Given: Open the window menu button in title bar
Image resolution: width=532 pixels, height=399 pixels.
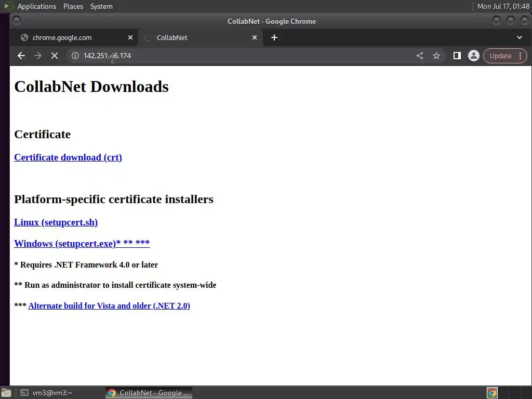Looking at the screenshot, I should [x=17, y=21].
